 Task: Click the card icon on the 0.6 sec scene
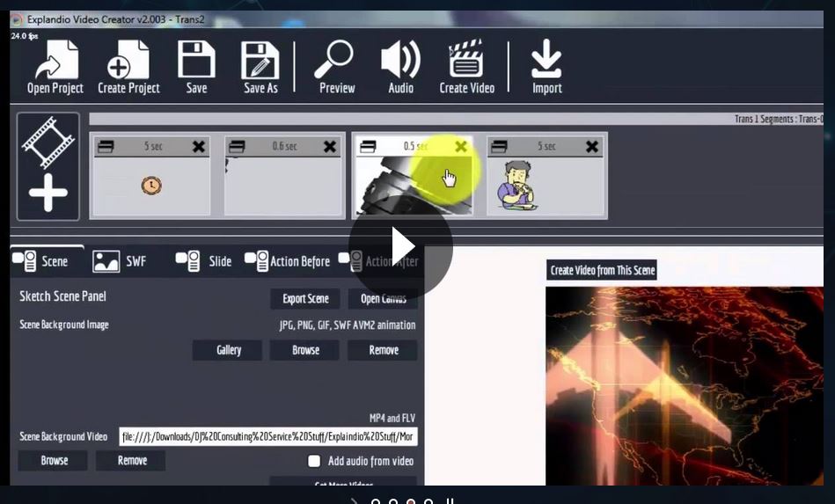coord(237,146)
